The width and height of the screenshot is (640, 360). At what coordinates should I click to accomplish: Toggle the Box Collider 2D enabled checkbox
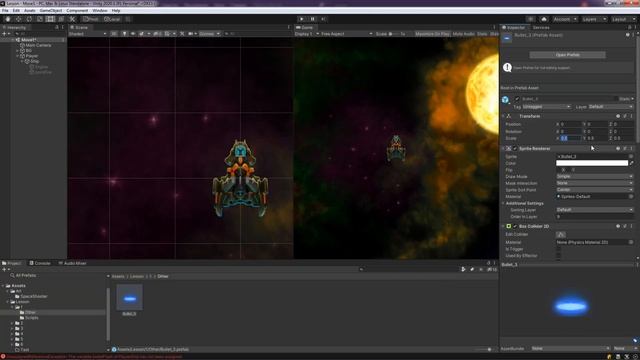pyautogui.click(x=515, y=226)
